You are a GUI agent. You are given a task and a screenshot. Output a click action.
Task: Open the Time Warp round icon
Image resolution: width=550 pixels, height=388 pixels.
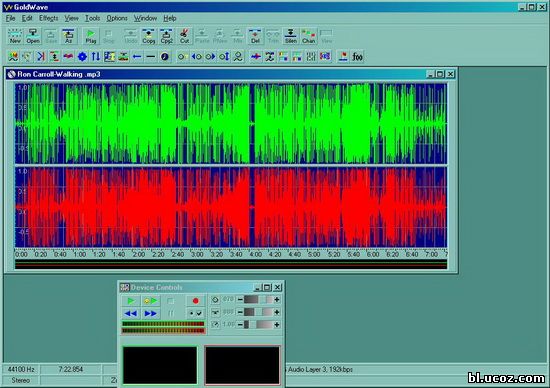(165, 56)
